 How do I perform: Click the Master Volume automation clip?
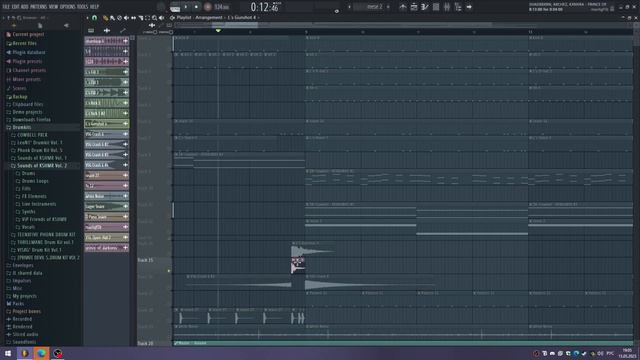pyautogui.click(x=403, y=343)
